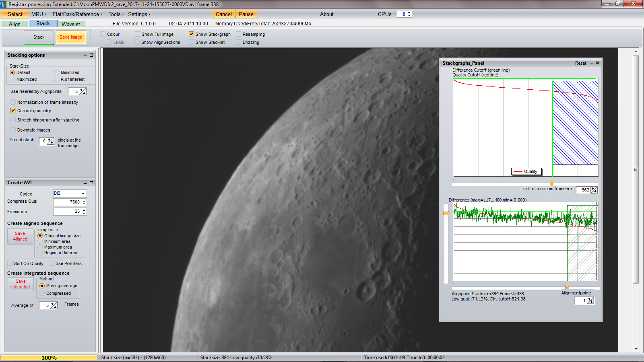The image size is (644, 362).
Task: Click the Nearest Alignpoints spinner arrows
Action: click(x=83, y=92)
